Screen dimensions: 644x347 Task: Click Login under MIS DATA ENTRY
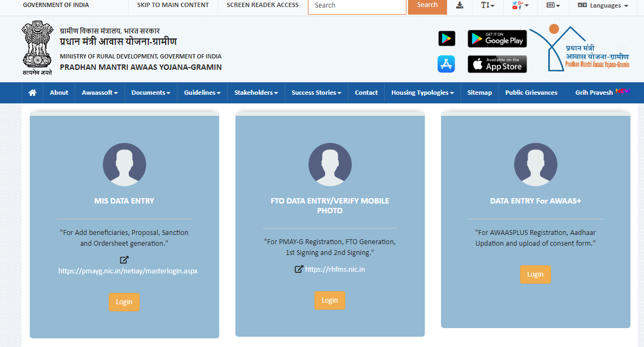pyautogui.click(x=124, y=302)
